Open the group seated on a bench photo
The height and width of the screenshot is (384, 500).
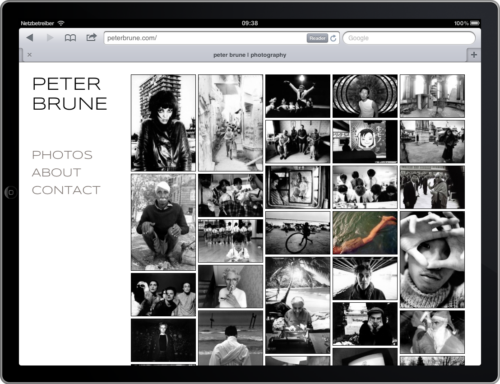point(298,142)
